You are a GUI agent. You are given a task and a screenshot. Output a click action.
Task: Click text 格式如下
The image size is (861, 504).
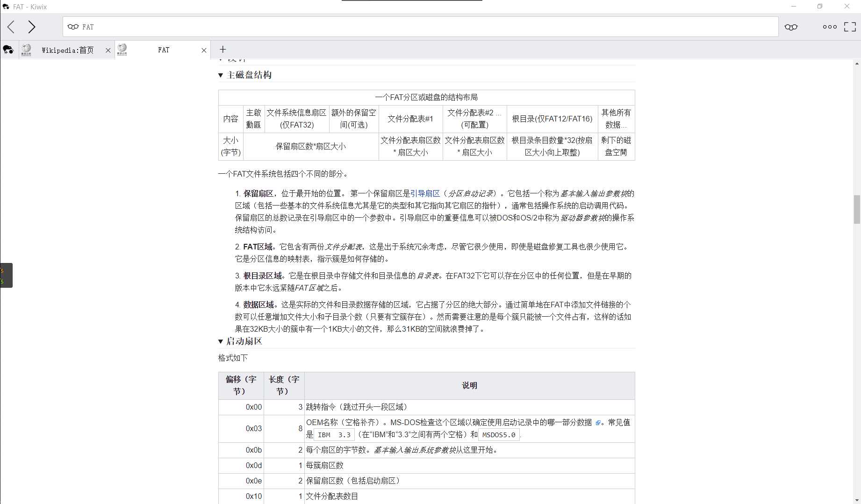click(x=233, y=358)
